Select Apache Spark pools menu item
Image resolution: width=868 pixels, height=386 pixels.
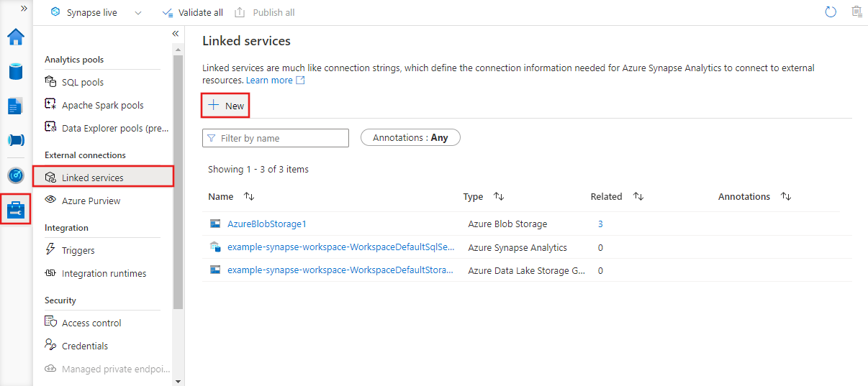(x=102, y=105)
